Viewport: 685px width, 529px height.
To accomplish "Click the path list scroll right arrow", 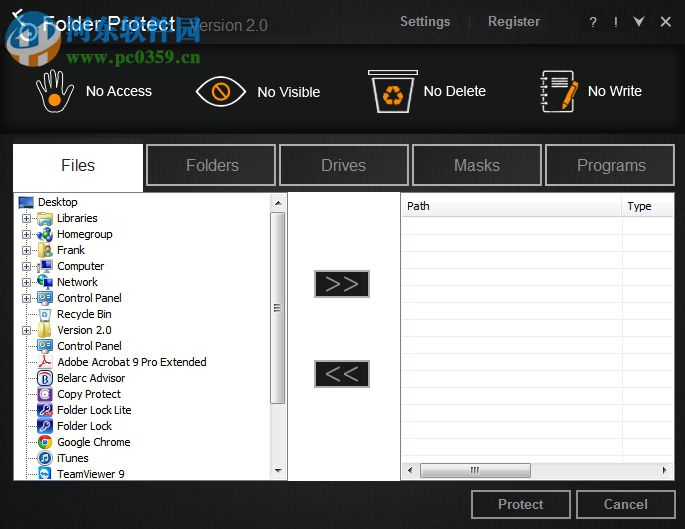I will click(x=664, y=470).
